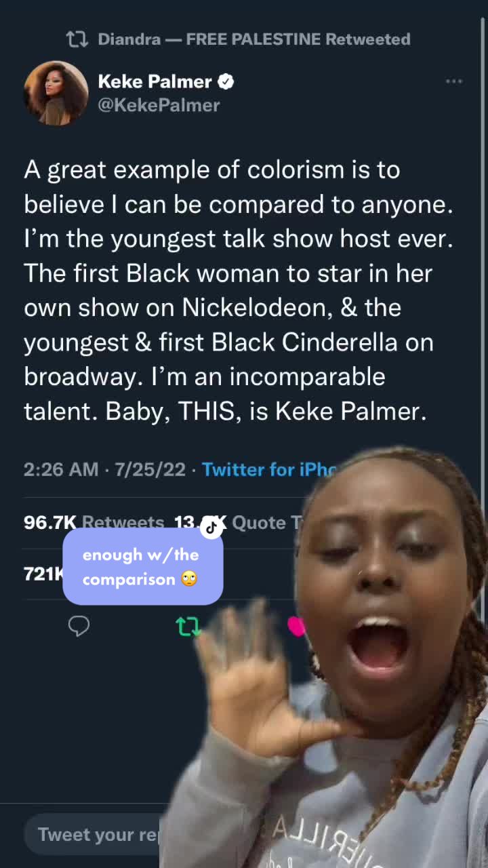Toggle the pink like heart
Viewport: 488px width, 868px height.
[x=296, y=626]
